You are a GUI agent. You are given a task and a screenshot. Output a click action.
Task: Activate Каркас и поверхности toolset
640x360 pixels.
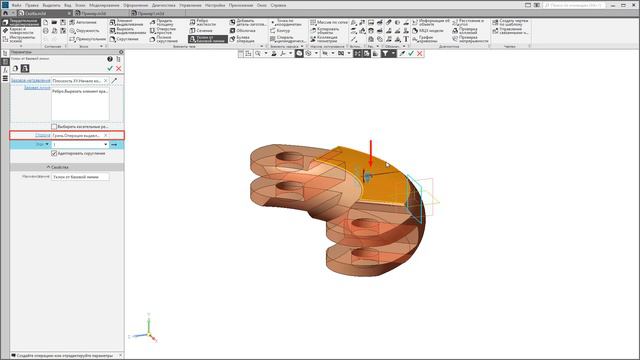click(x=19, y=31)
